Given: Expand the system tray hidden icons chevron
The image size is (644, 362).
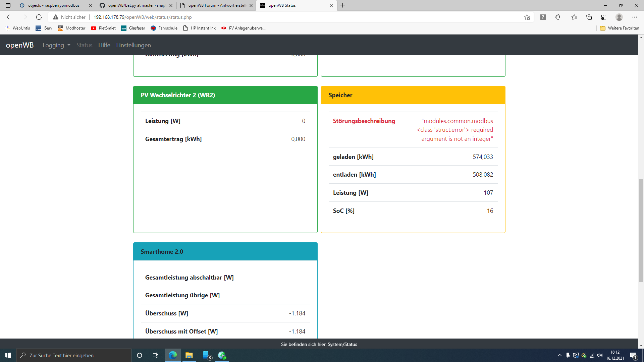Looking at the screenshot, I should pos(559,355).
